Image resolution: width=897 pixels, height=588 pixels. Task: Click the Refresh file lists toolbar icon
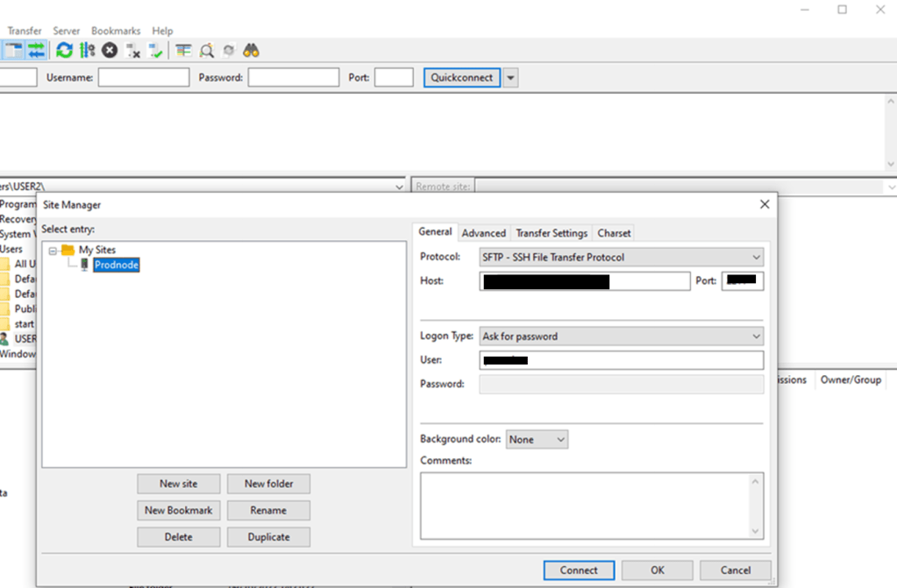(64, 51)
